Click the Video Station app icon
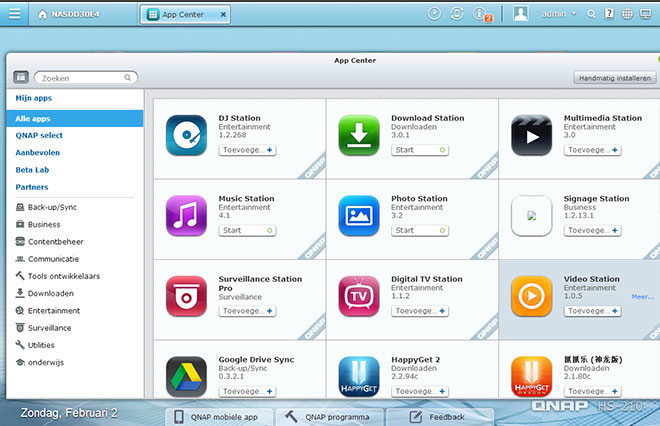 coord(532,296)
